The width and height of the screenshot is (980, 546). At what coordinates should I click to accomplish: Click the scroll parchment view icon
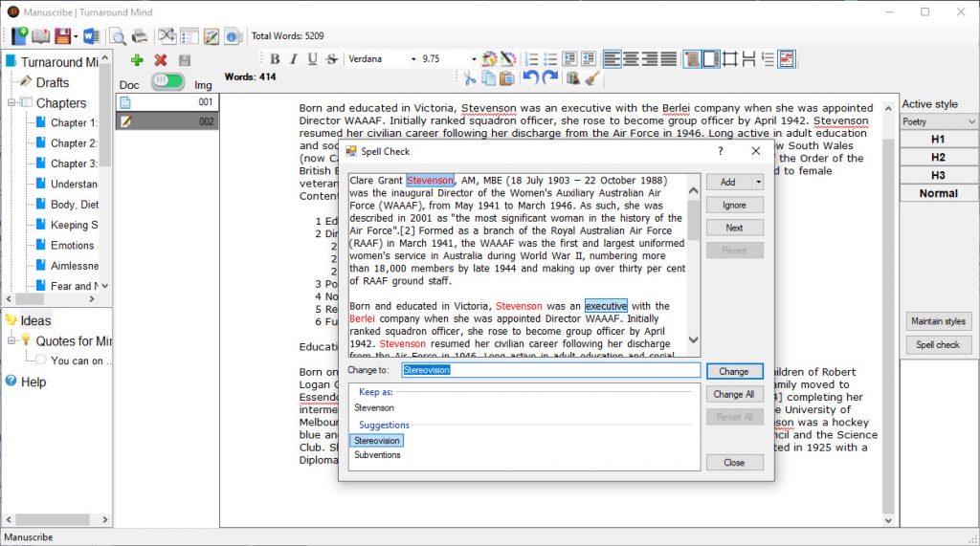click(691, 59)
